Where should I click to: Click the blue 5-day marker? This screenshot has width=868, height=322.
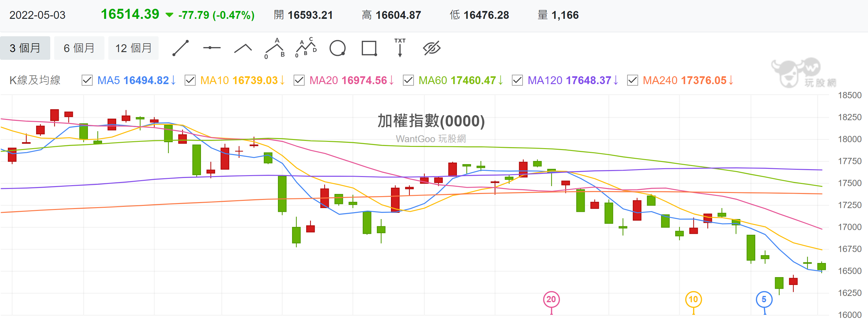[x=764, y=299]
